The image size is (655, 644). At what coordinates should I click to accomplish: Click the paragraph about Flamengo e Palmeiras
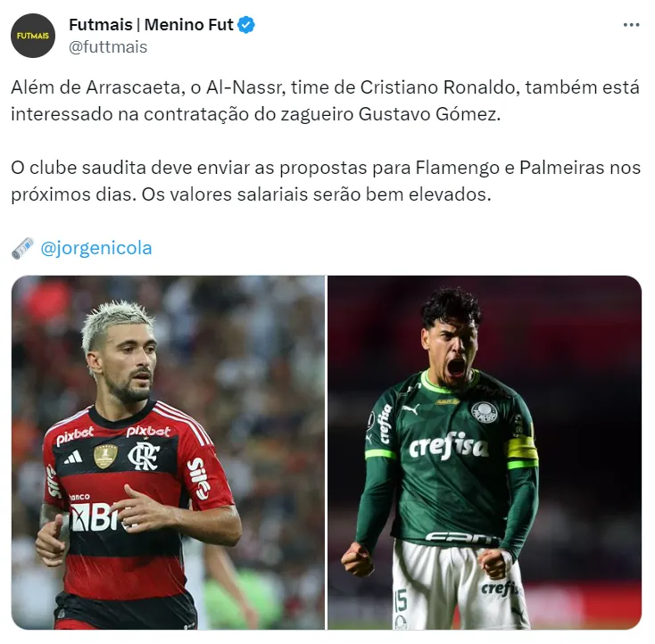pos(326,181)
